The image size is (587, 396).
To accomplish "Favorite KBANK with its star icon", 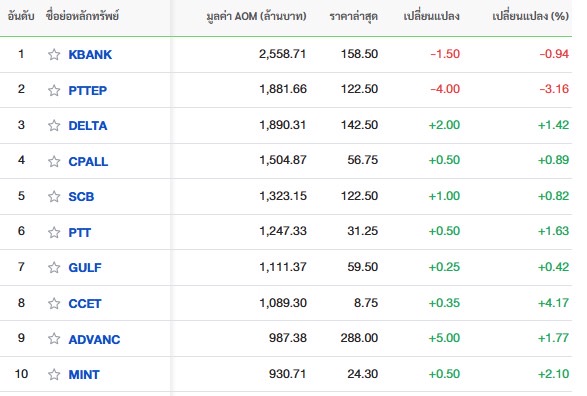I will [54, 55].
